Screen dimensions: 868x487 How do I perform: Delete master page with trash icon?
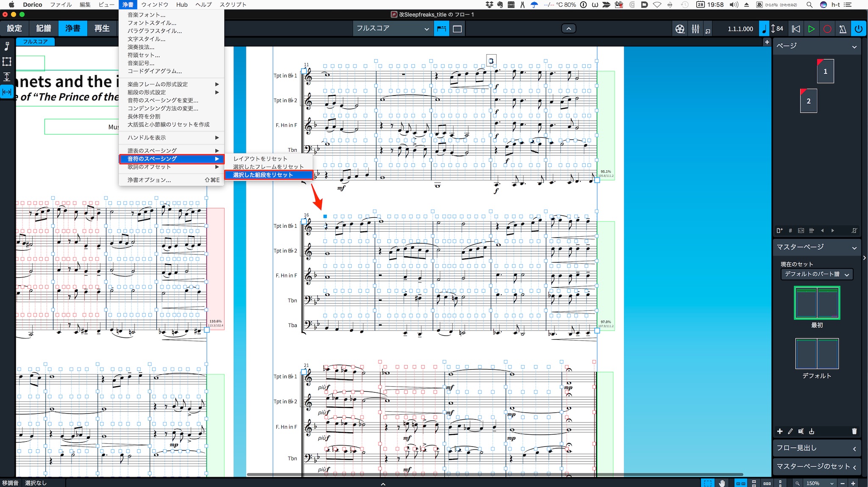[x=854, y=431]
